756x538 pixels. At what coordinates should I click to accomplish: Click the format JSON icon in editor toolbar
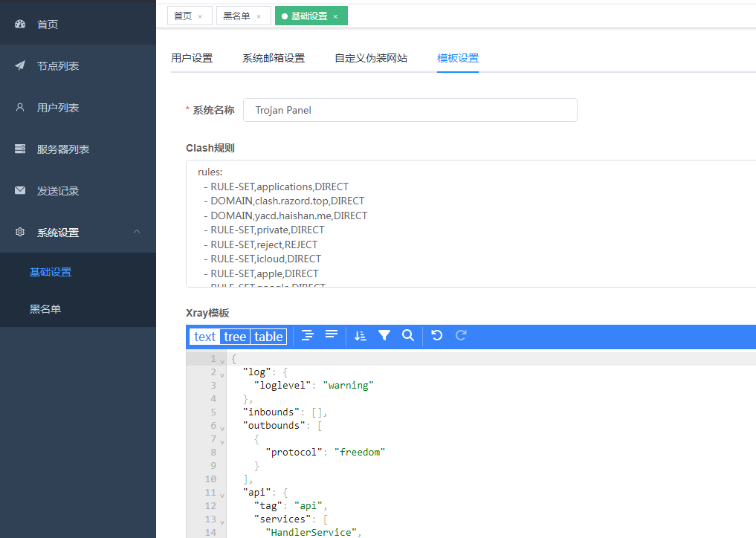[308, 336]
